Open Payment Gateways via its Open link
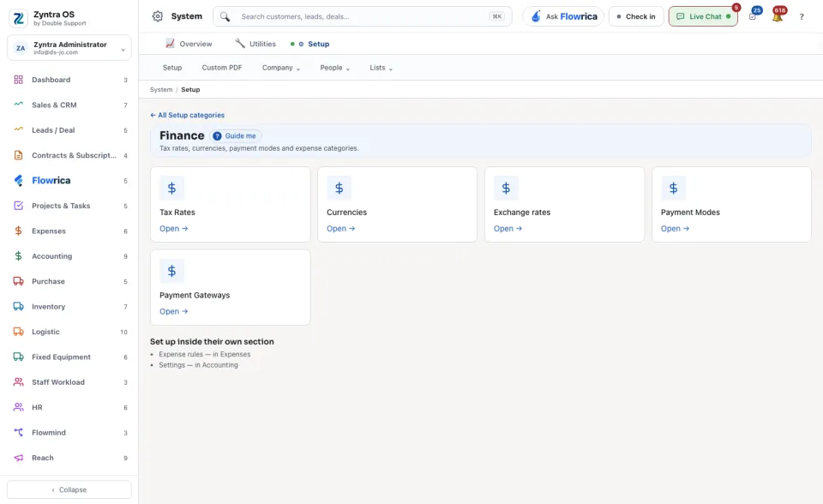Screen dimensions: 823x504 (174, 311)
